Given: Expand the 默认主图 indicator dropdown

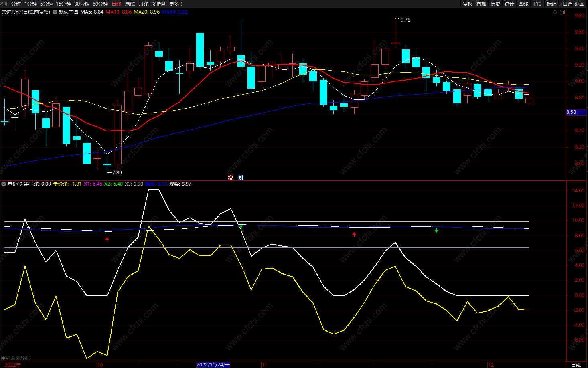Looking at the screenshot, I should [55, 12].
